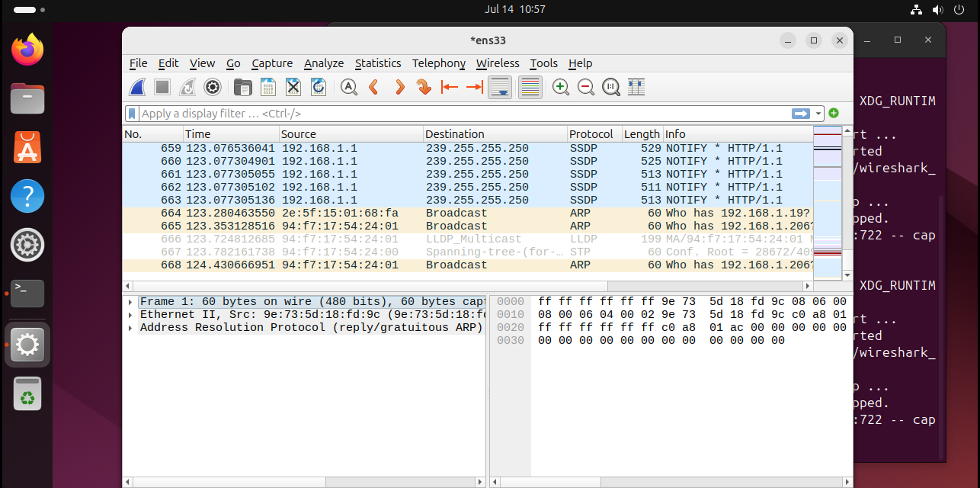Open the Help menu

[x=580, y=63]
